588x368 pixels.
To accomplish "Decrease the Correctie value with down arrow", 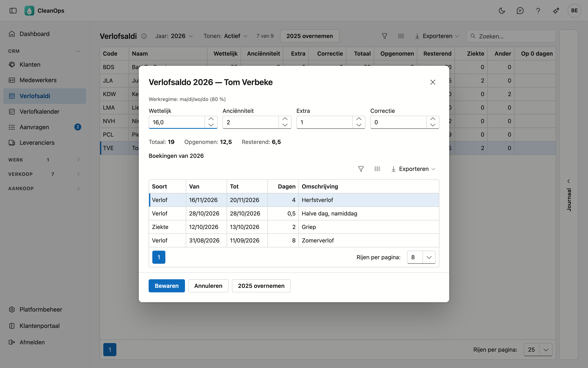I will click(x=432, y=125).
